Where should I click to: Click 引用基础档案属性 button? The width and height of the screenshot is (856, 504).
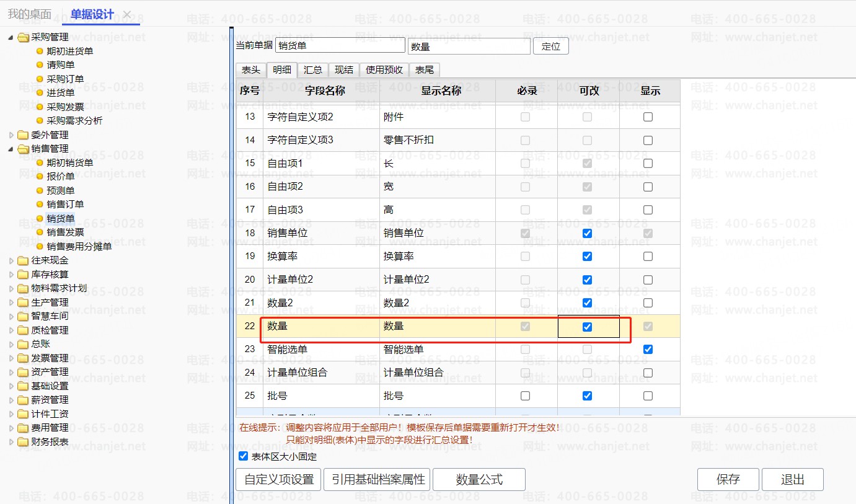[x=377, y=479]
